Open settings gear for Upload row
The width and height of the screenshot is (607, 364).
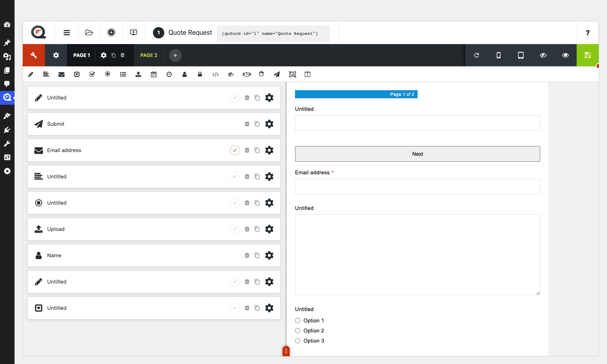click(x=269, y=229)
